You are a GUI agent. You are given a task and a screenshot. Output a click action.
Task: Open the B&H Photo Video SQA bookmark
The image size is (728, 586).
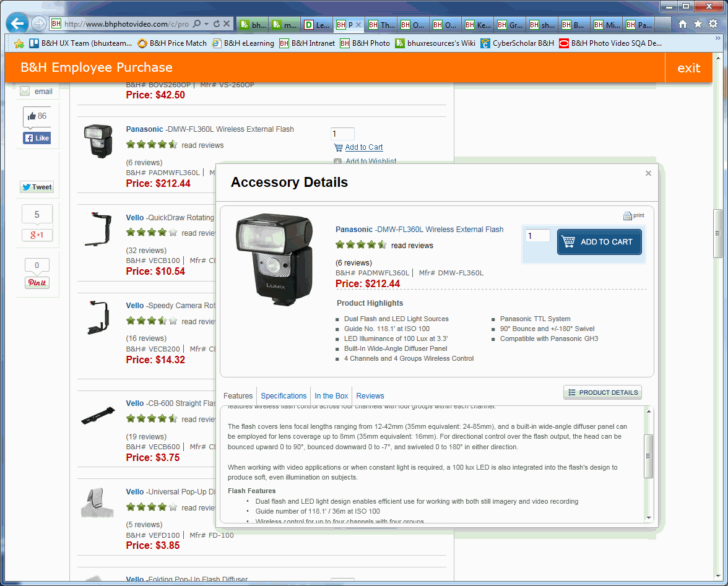[610, 43]
